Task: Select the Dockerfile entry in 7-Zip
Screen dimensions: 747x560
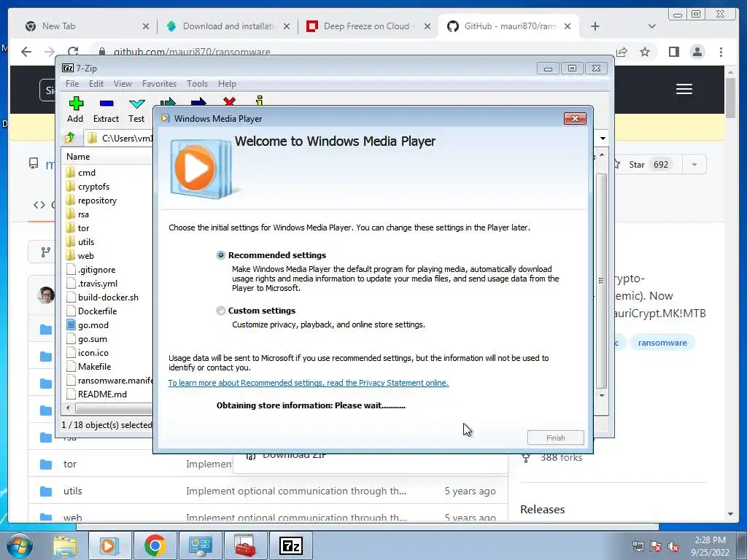Action: click(97, 311)
